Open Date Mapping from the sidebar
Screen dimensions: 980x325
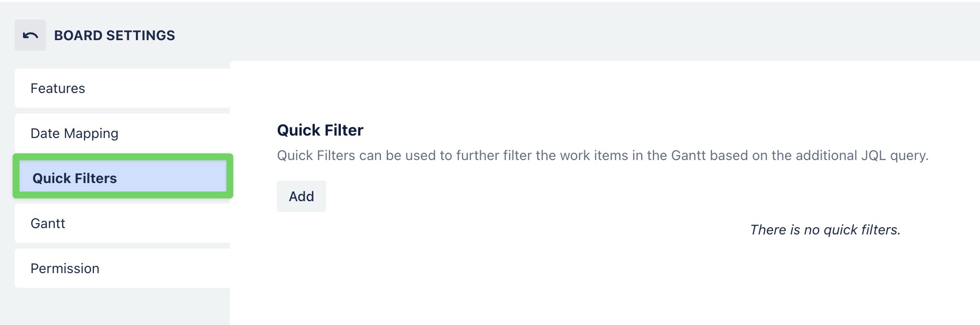click(74, 133)
